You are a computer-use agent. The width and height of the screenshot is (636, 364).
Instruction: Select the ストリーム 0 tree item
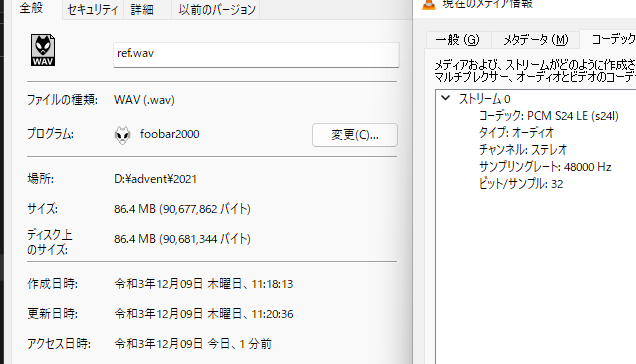pos(484,99)
